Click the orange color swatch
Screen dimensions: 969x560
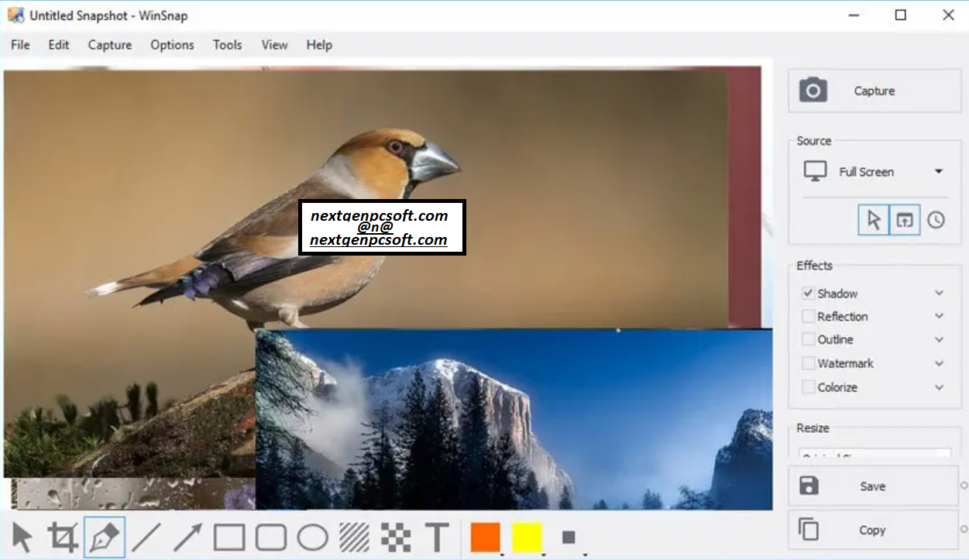[486, 538]
